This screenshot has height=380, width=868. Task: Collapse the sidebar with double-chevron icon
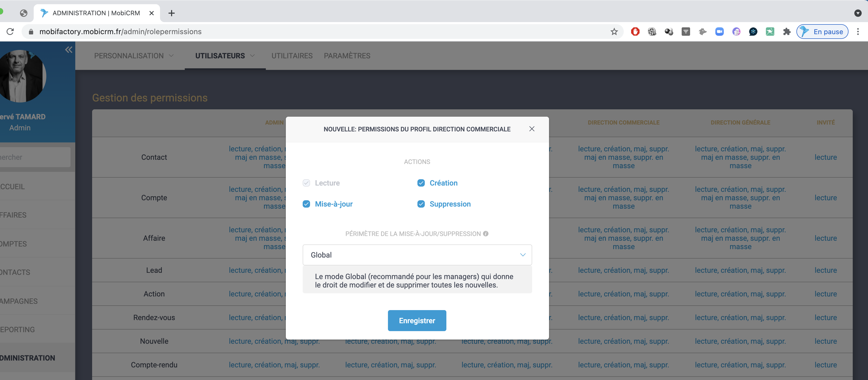pyautogui.click(x=69, y=50)
